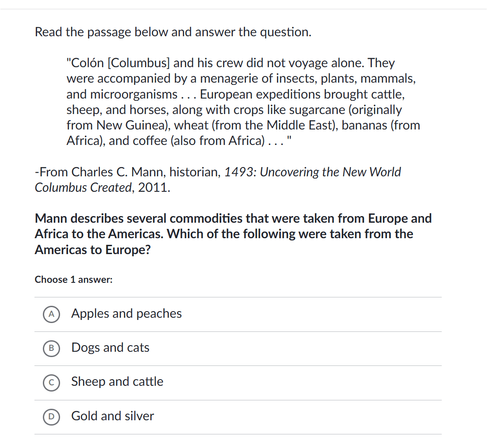Click the word "bananas" in the passage
The height and width of the screenshot is (445, 504).
pyautogui.click(x=362, y=126)
